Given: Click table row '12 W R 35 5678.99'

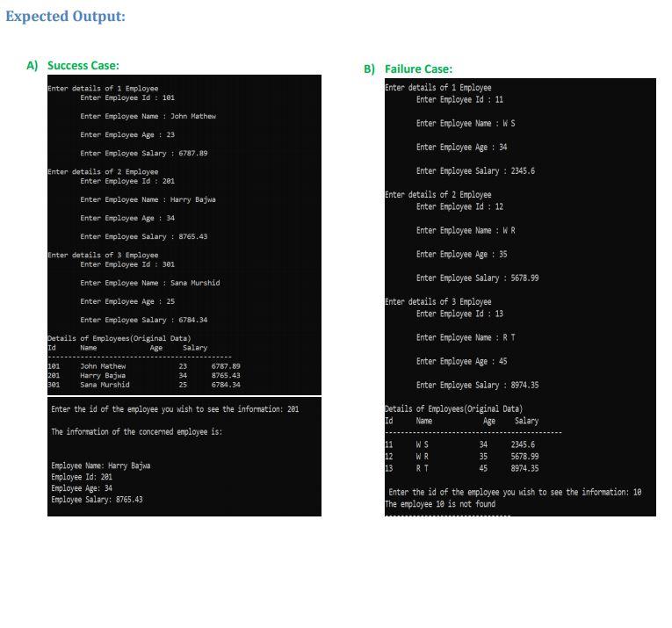Looking at the screenshot, I should click(x=462, y=457).
